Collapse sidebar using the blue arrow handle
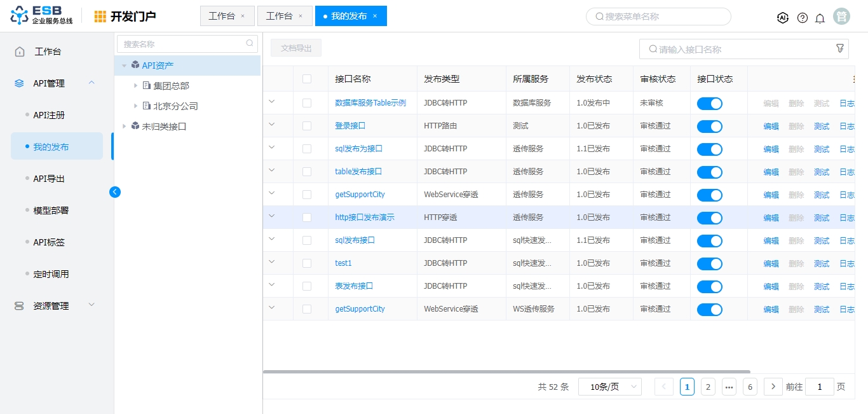Viewport: 868px width, 414px height. (115, 191)
